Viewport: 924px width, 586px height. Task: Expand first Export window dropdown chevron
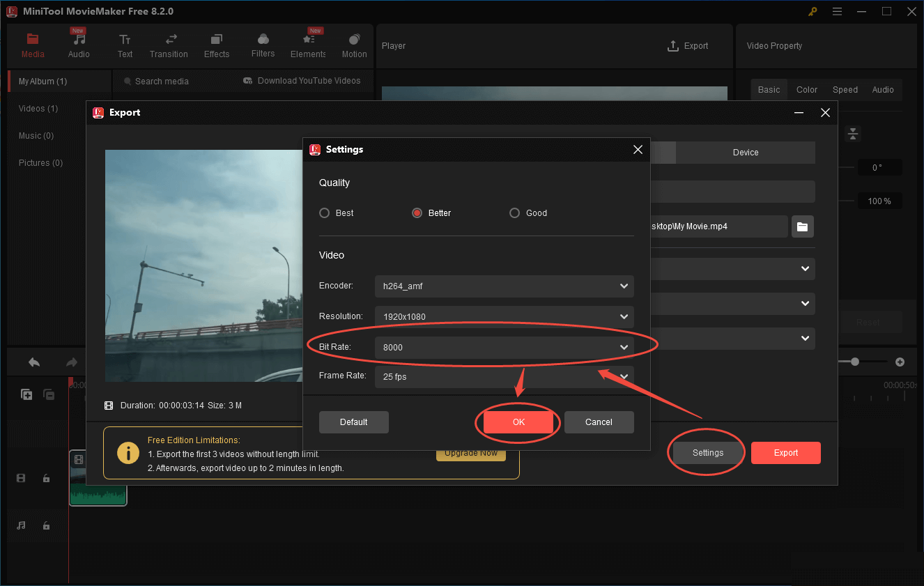[805, 268]
